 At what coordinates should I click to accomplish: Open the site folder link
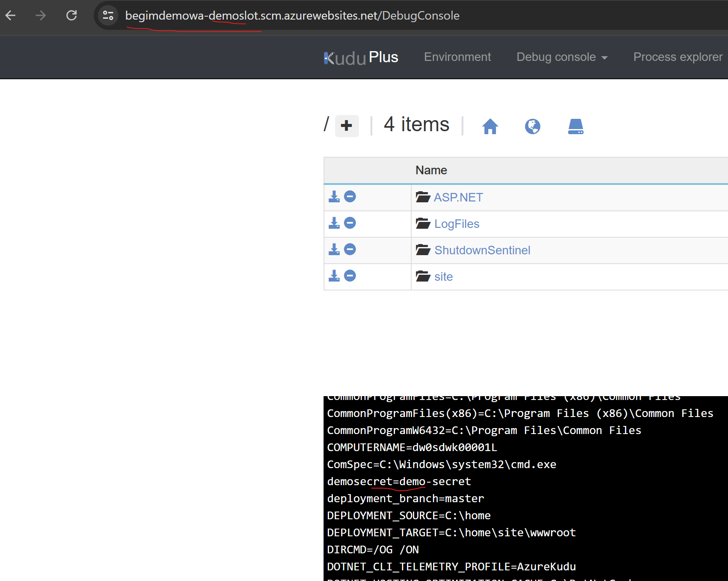(444, 277)
